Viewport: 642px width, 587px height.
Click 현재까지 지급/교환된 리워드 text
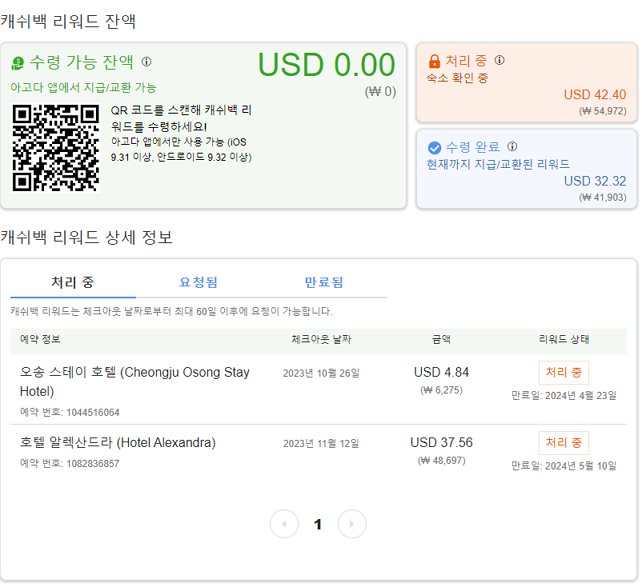tap(498, 164)
